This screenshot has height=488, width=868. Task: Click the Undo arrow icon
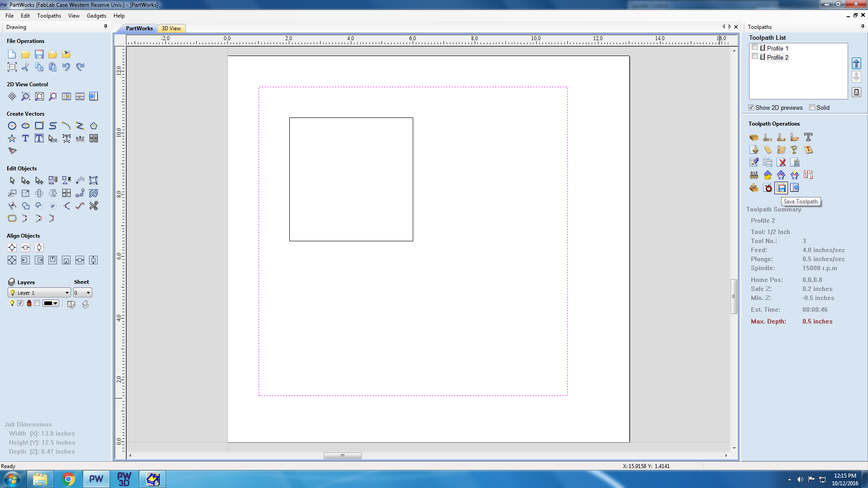point(66,67)
